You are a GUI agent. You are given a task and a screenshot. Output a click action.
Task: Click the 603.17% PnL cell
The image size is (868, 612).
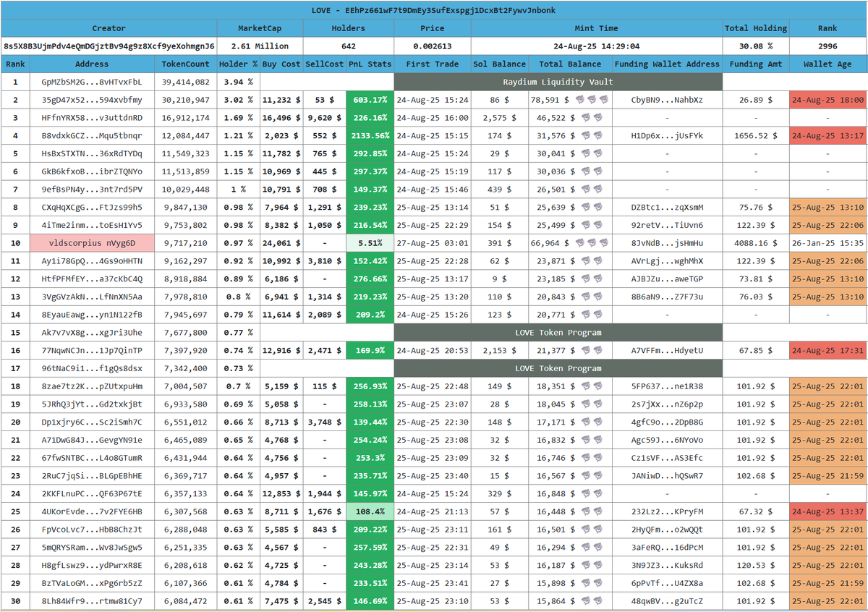[370, 100]
